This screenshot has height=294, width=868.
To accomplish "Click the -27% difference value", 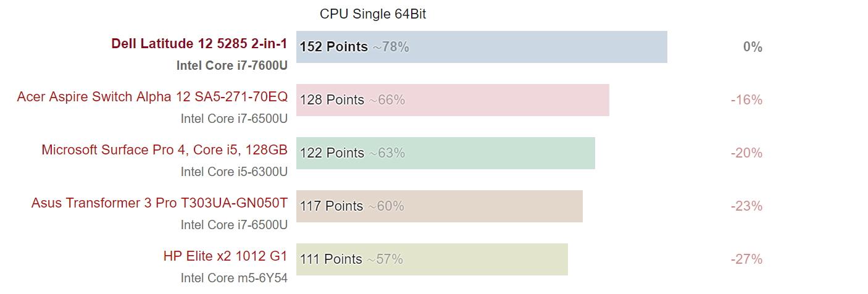I will click(746, 259).
